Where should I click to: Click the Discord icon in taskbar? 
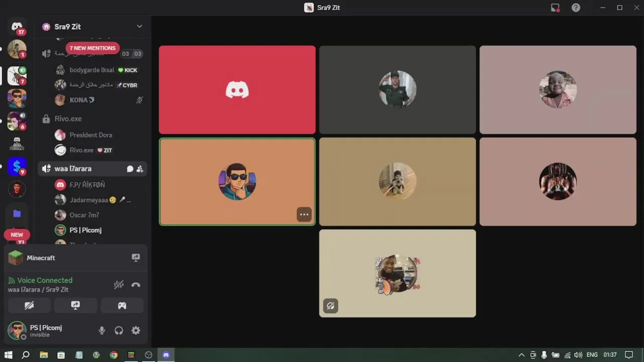(166, 355)
